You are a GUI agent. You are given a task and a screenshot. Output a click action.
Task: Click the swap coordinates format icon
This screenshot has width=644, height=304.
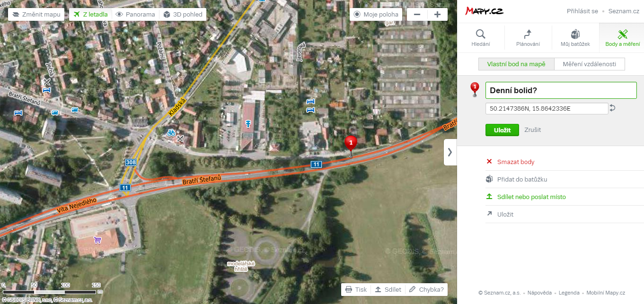612,108
